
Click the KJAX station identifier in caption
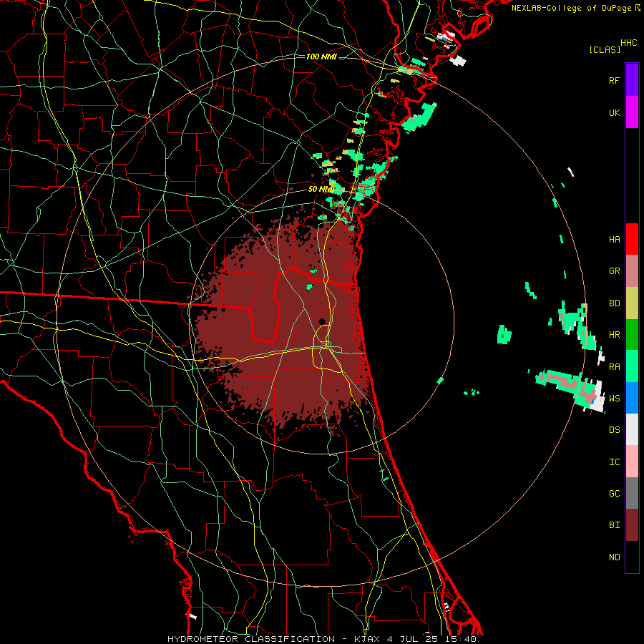[x=368, y=639]
